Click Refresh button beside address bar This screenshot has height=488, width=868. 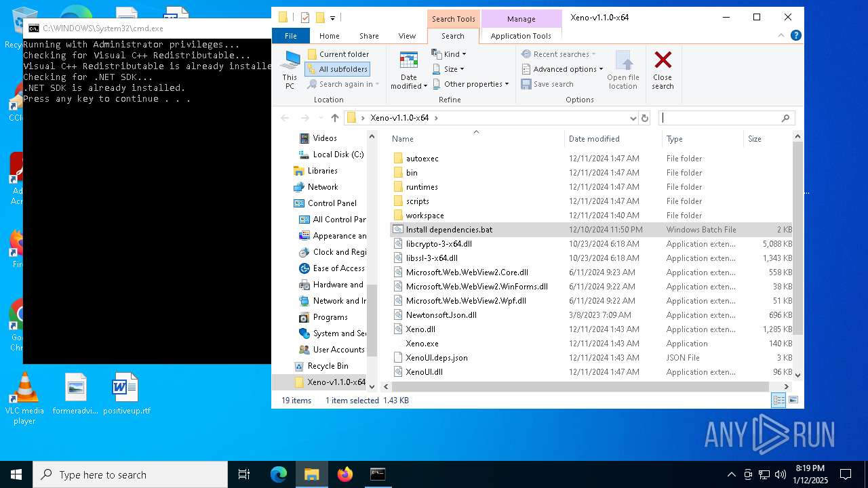point(645,118)
